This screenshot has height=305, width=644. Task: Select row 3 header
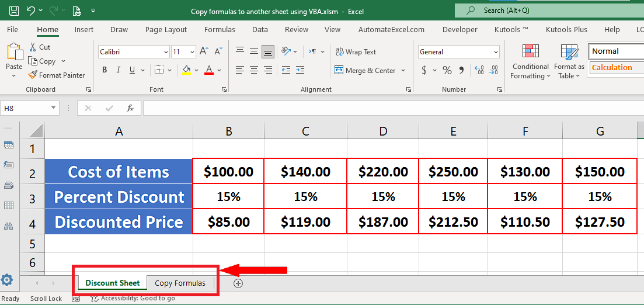point(32,197)
